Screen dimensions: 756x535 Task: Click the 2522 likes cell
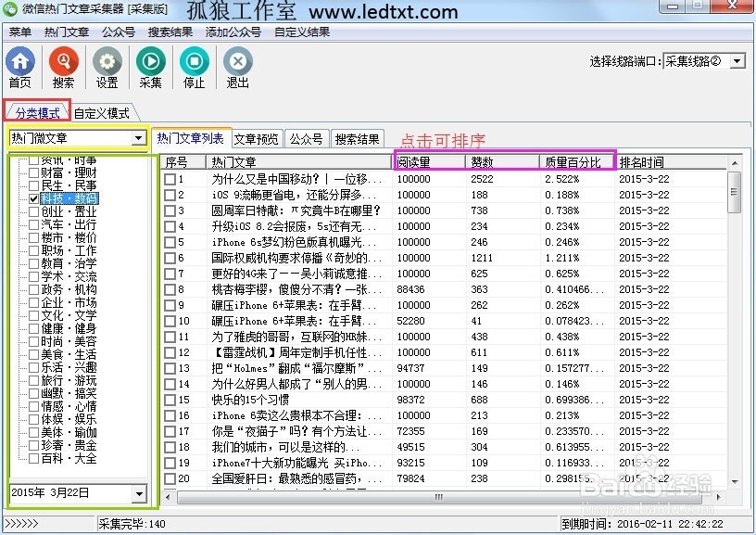pos(482,180)
